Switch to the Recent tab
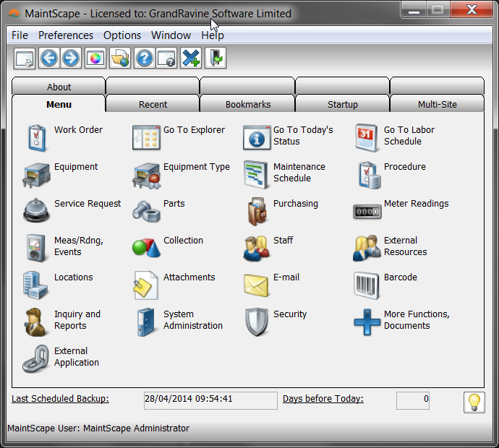Image resolution: width=499 pixels, height=448 pixels. 153,104
